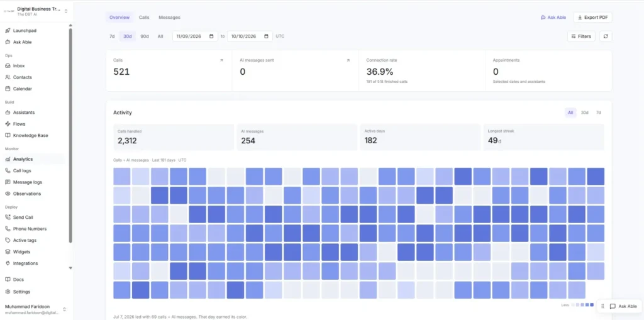Open the Flows icon
This screenshot has height=320, width=644.
pyautogui.click(x=8, y=124)
